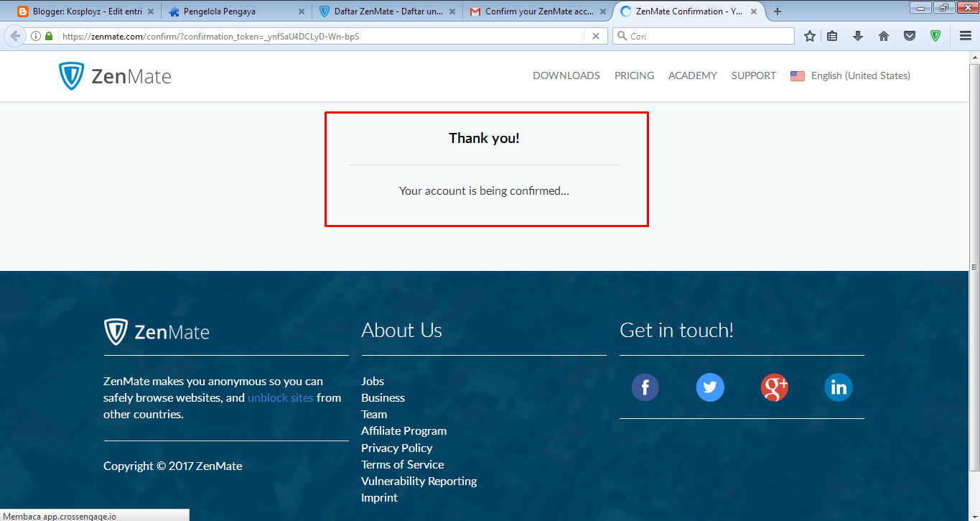Close the Daftar ZenMate tab
This screenshot has height=521, width=980.
click(451, 11)
